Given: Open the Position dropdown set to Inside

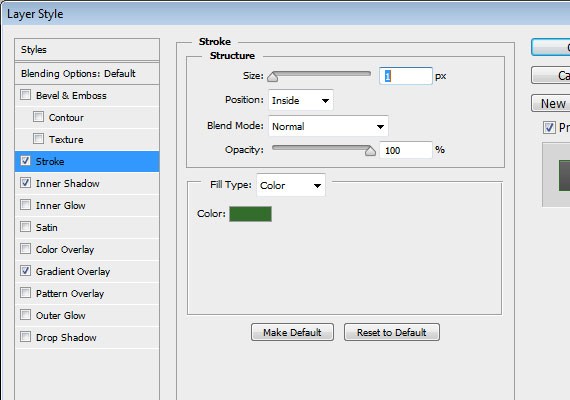Looking at the screenshot, I should coord(301,100).
